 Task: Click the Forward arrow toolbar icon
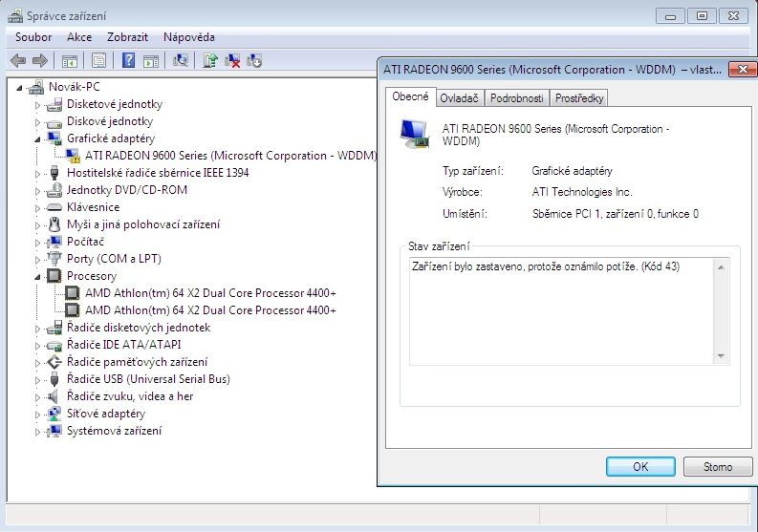tap(39, 61)
